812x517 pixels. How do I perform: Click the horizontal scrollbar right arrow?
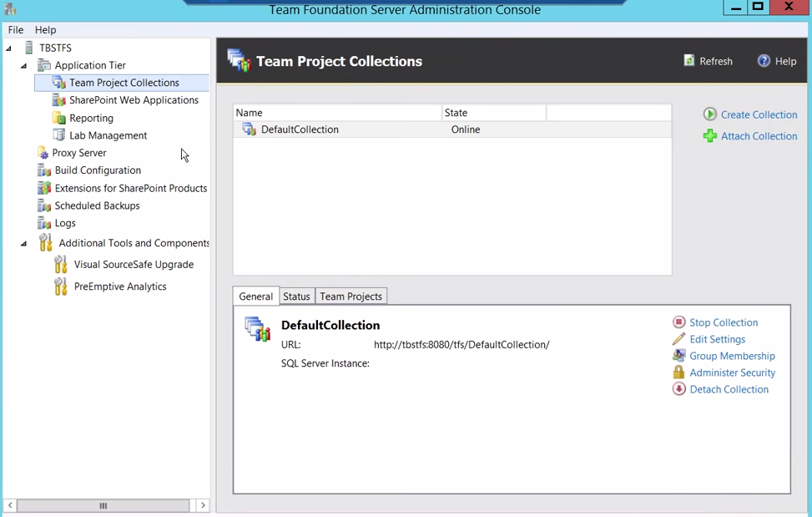203,505
